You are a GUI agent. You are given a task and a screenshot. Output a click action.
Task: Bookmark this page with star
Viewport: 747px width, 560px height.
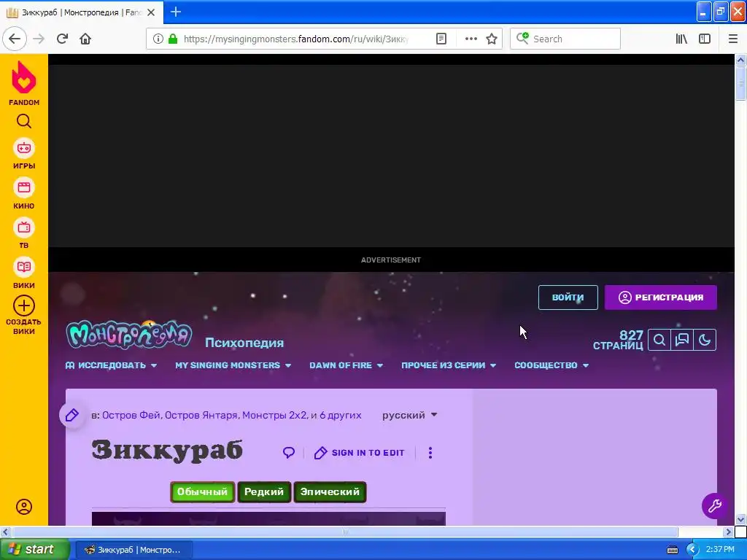pyautogui.click(x=492, y=39)
